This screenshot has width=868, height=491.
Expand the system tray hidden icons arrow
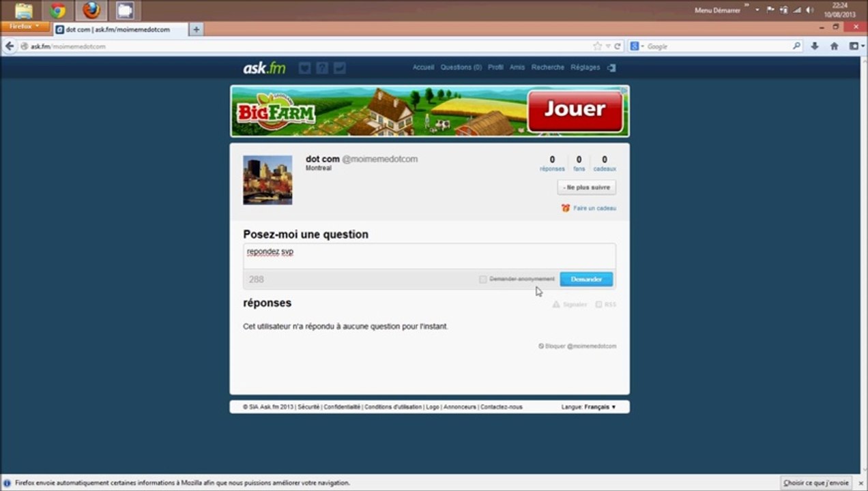click(x=757, y=10)
